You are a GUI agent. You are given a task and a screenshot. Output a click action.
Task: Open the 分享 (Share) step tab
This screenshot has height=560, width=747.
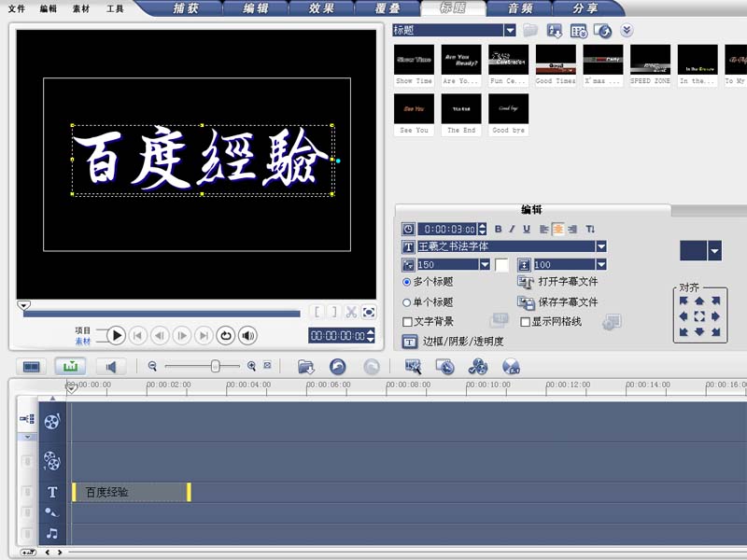point(585,8)
